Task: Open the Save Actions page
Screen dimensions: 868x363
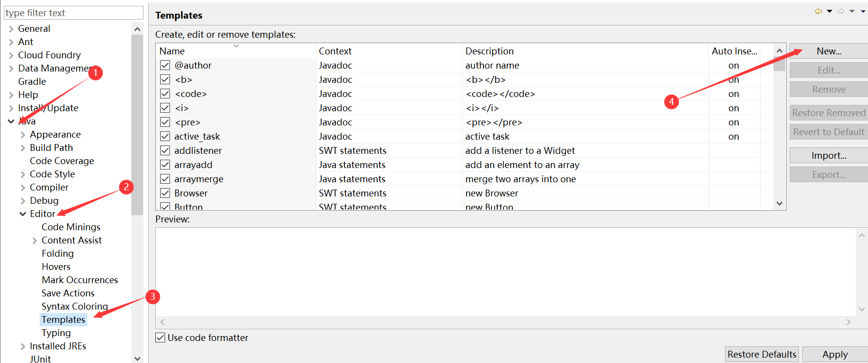Action: point(68,293)
